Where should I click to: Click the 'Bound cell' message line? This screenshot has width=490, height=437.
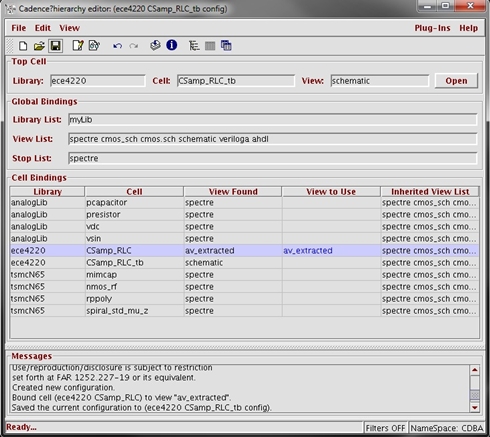tap(121, 398)
